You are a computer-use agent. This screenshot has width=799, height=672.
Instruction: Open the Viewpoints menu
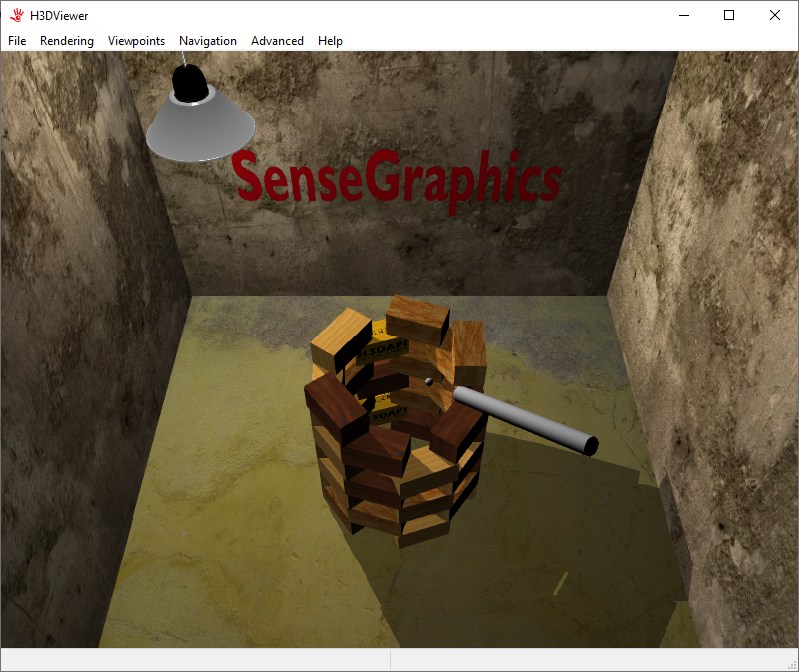coord(136,41)
